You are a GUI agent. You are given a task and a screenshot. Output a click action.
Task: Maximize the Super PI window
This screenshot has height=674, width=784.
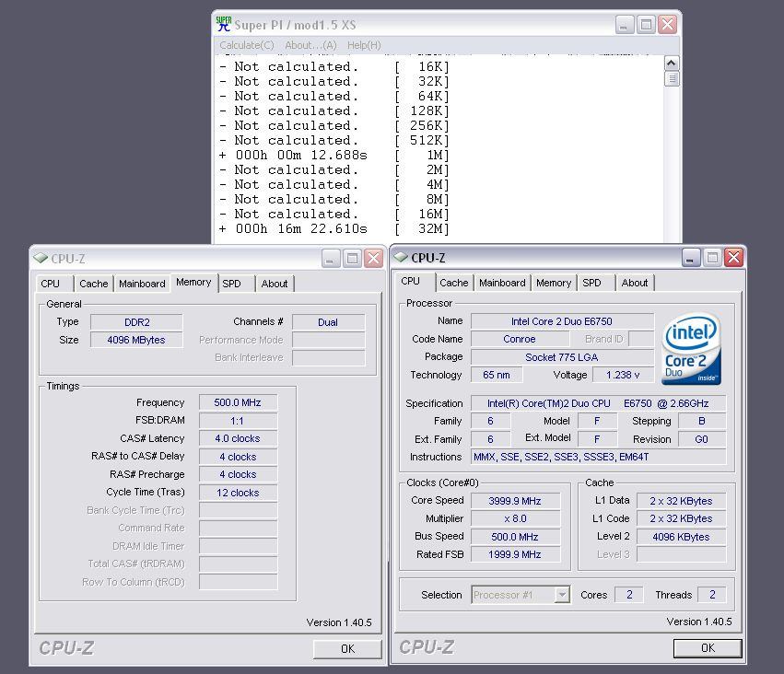click(x=646, y=25)
